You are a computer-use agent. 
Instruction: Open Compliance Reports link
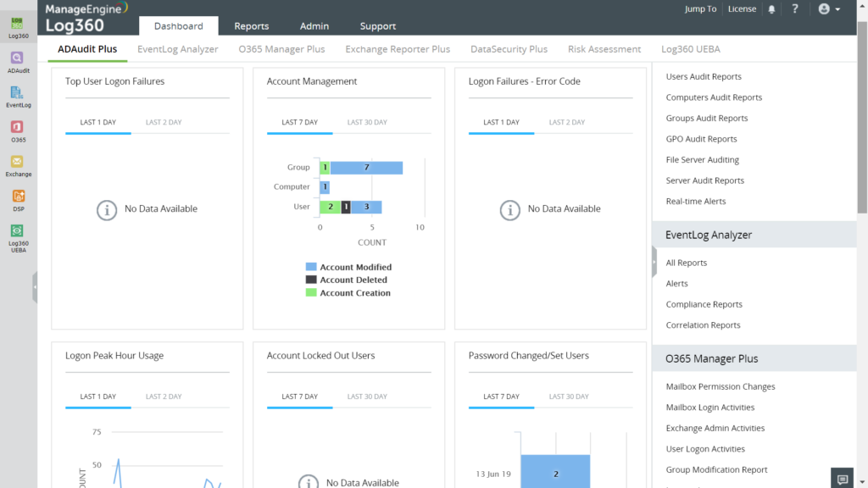coord(704,304)
